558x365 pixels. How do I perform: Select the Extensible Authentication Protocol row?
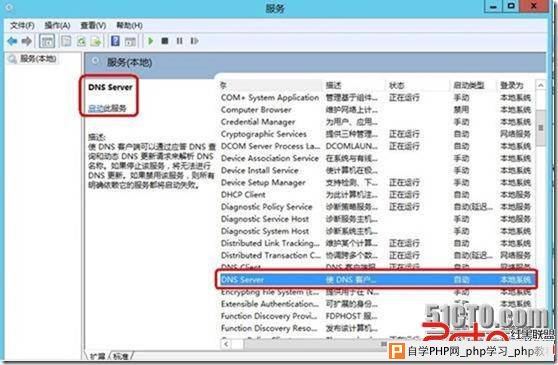pos(376,304)
